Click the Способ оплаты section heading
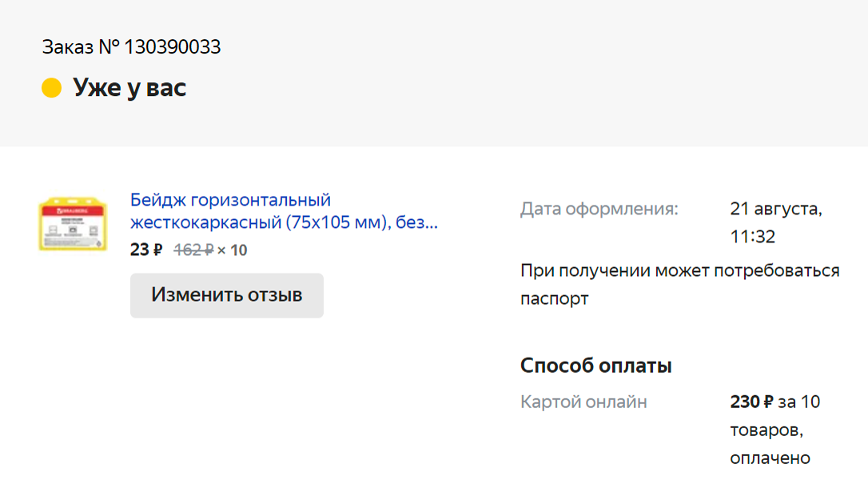Viewport: 868px width, 504px height. pos(597,365)
